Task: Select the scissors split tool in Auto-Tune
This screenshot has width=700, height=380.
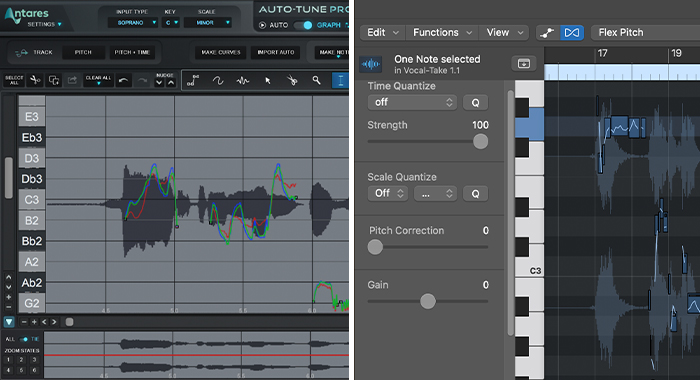Action: coord(292,81)
